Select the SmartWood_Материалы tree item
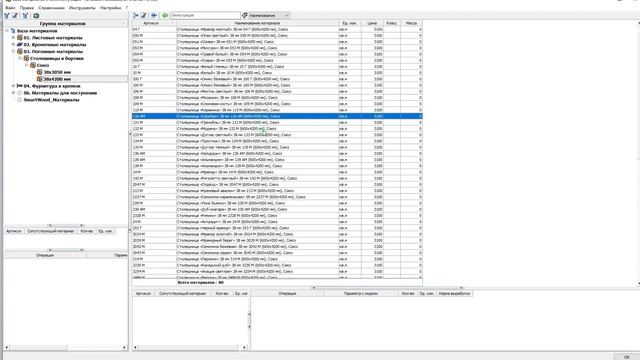Image resolution: width=640 pixels, height=360 pixels. tap(51, 100)
